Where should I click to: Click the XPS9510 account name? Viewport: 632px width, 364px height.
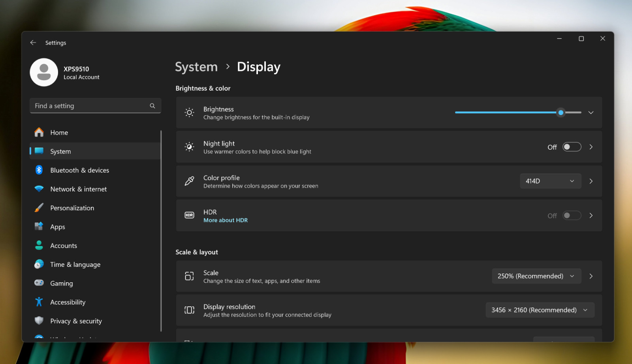point(76,69)
